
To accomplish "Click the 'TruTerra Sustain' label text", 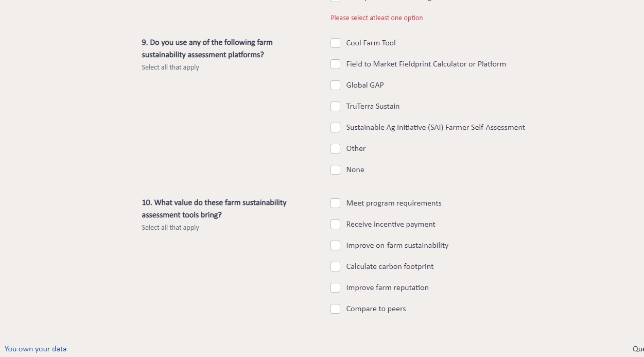I will (x=373, y=106).
